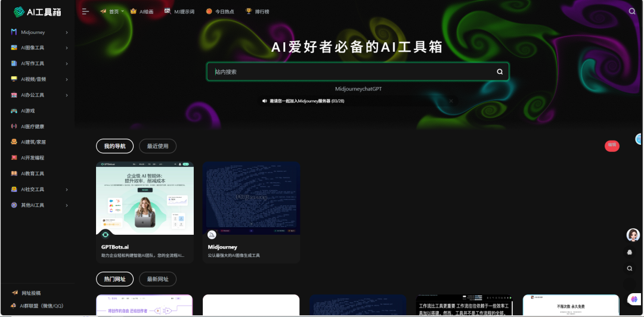Click the AI建筑/家居 icon
Screen dimensions: 644x317
pos(14,142)
